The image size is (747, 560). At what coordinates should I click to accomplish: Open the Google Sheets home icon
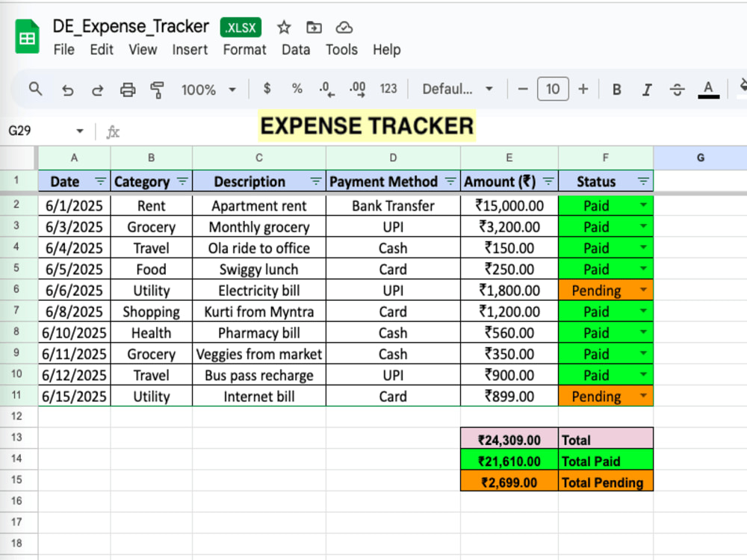[x=27, y=37]
